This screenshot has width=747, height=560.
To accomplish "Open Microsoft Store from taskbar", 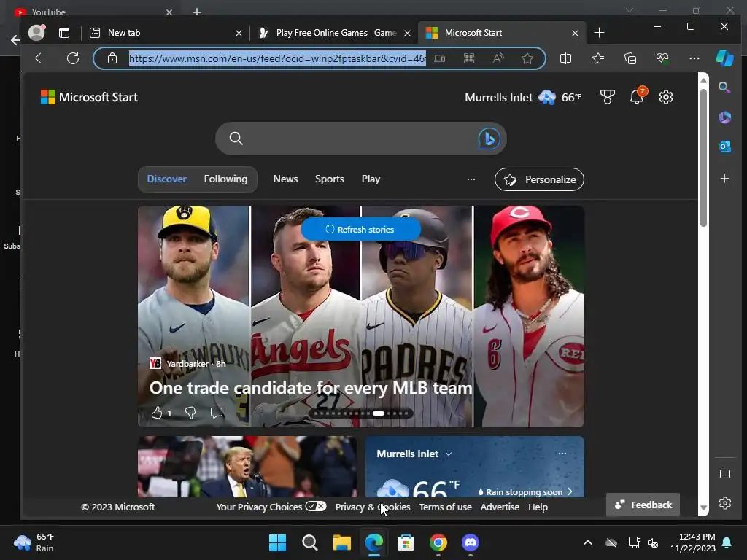I will [x=406, y=542].
